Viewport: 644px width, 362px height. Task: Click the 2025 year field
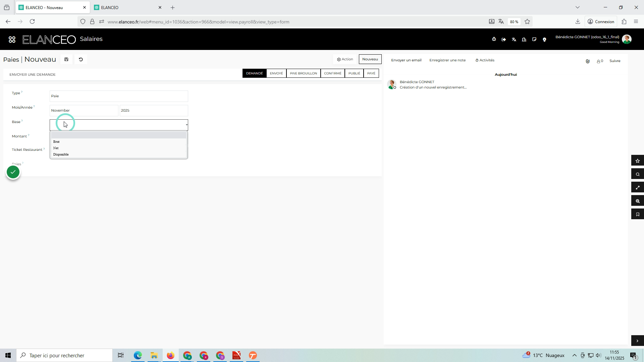[154, 111]
